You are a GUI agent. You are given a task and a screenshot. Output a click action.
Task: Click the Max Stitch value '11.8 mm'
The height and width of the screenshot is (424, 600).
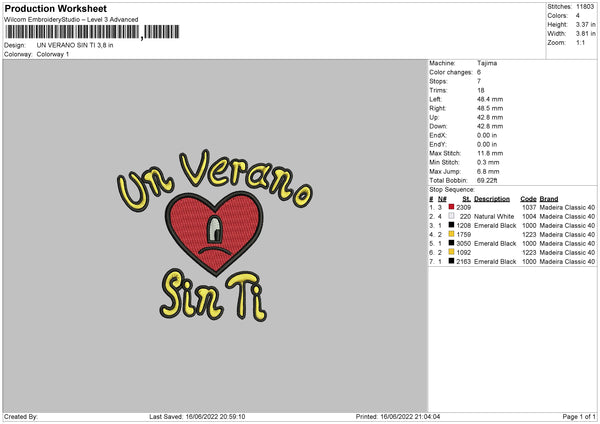tap(490, 153)
